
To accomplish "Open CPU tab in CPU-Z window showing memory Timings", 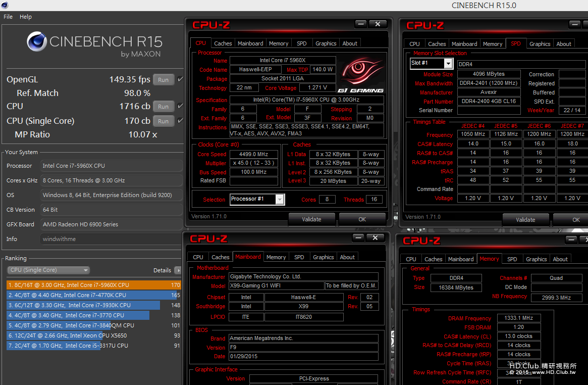I will coord(411,259).
